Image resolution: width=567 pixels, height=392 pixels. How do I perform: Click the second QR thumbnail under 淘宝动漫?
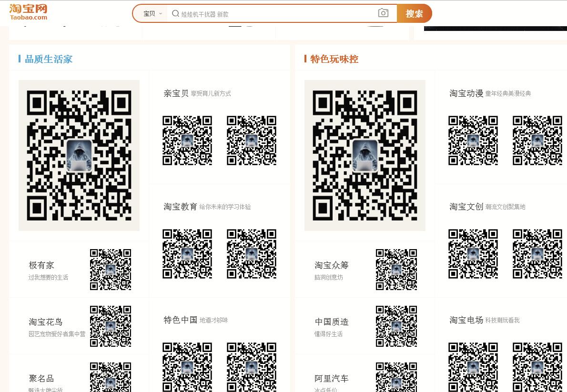(x=538, y=141)
